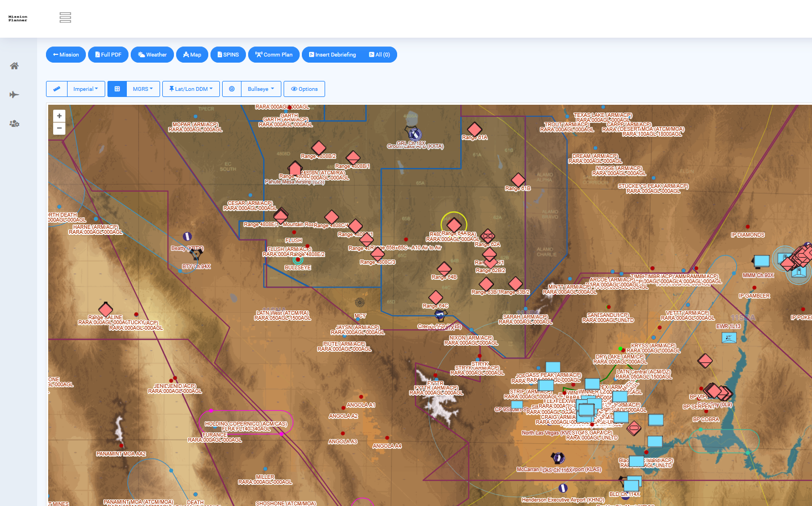This screenshot has width=812, height=506.
Task: Click the Henderson Executive Airport icon
Action: pos(563,488)
